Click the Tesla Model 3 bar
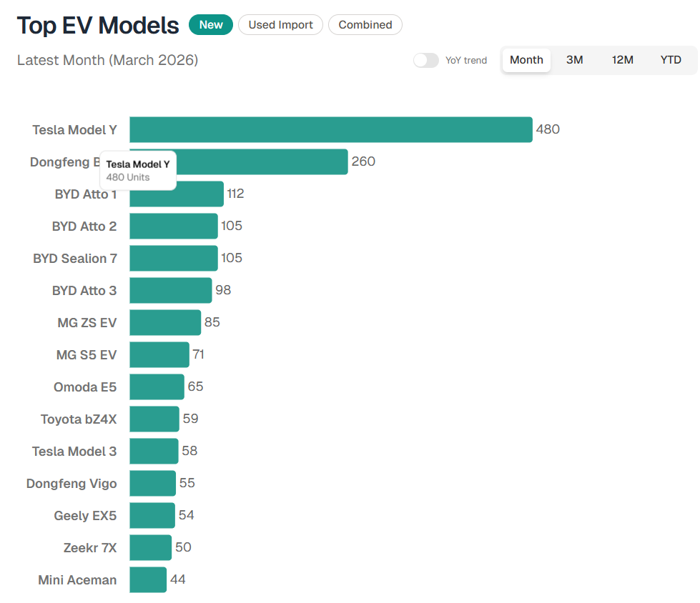This screenshot has height=603, width=700. click(x=154, y=452)
